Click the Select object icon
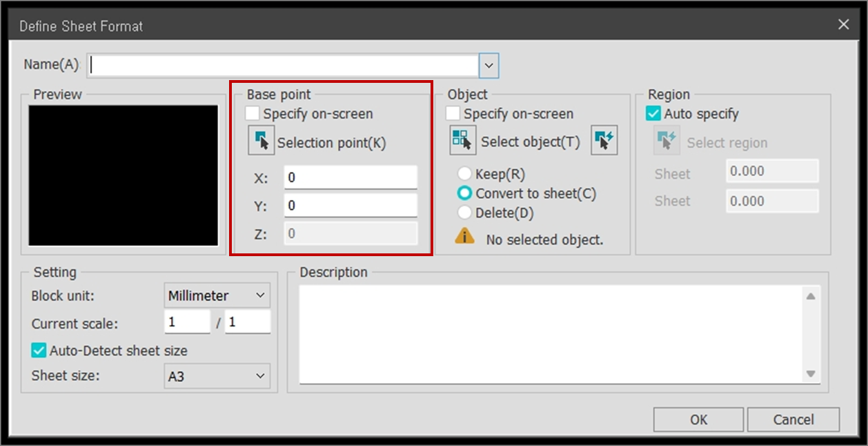 coord(462,140)
